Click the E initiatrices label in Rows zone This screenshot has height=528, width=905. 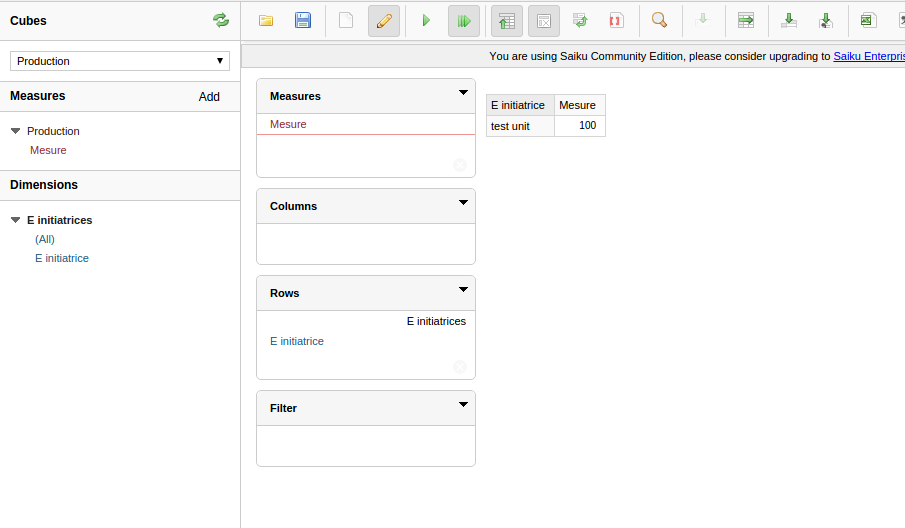coord(436,321)
